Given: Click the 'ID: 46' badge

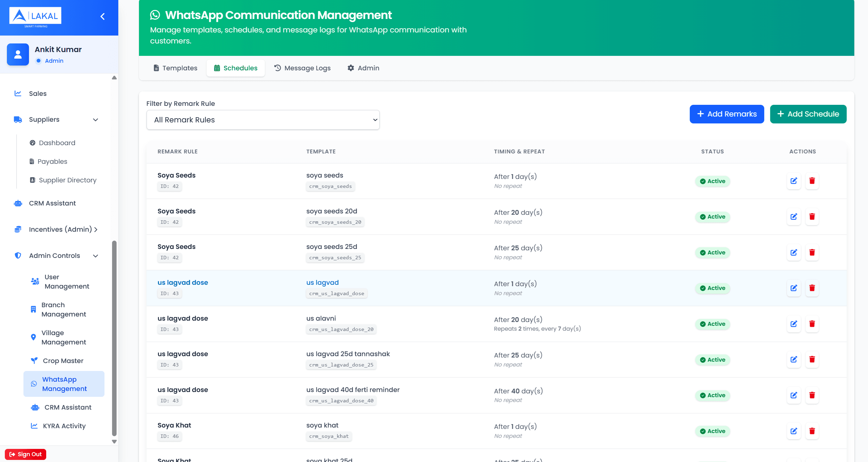Looking at the screenshot, I should [169, 436].
